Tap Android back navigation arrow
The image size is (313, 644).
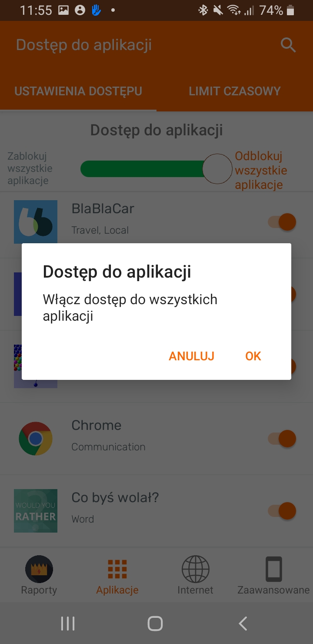pos(243,624)
